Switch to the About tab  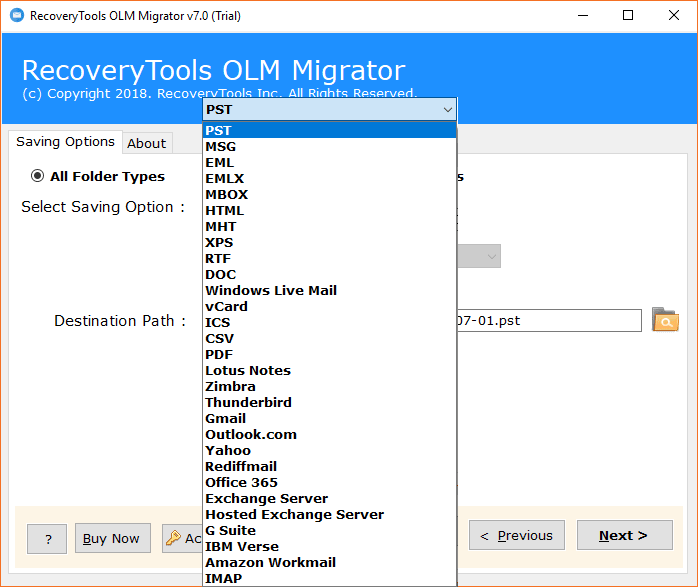click(x=147, y=143)
